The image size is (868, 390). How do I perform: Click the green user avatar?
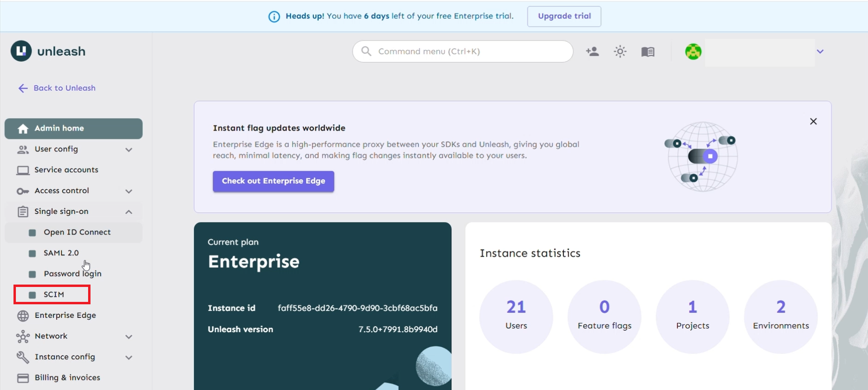[693, 52]
